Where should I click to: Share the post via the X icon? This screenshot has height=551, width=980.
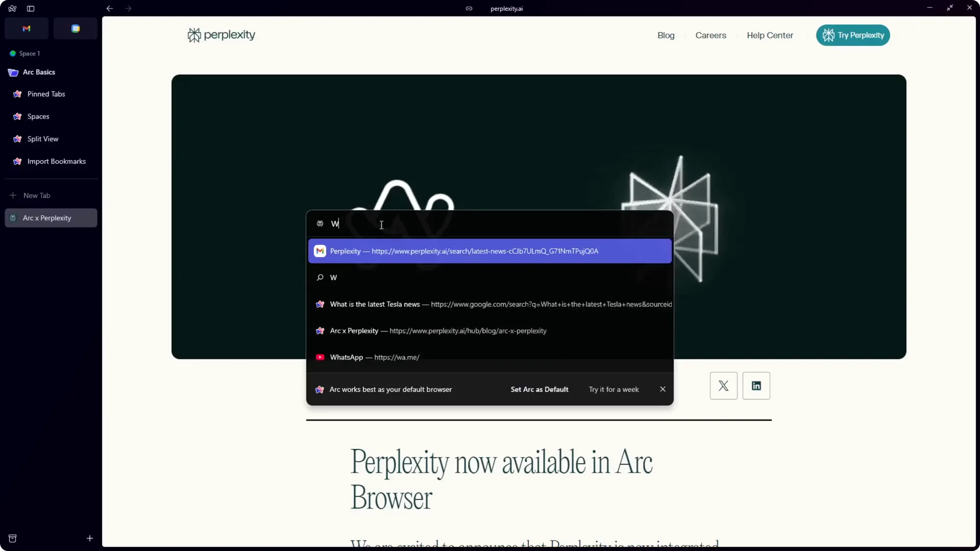(723, 385)
